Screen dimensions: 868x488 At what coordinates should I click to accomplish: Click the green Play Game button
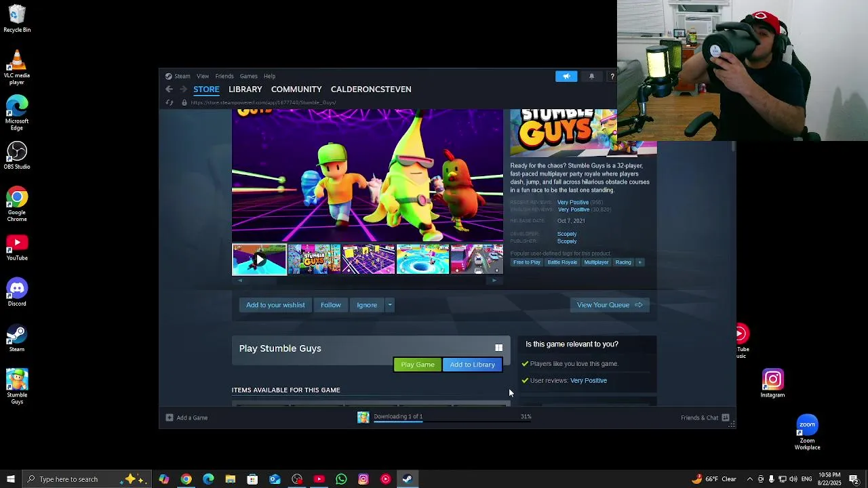[x=418, y=365]
